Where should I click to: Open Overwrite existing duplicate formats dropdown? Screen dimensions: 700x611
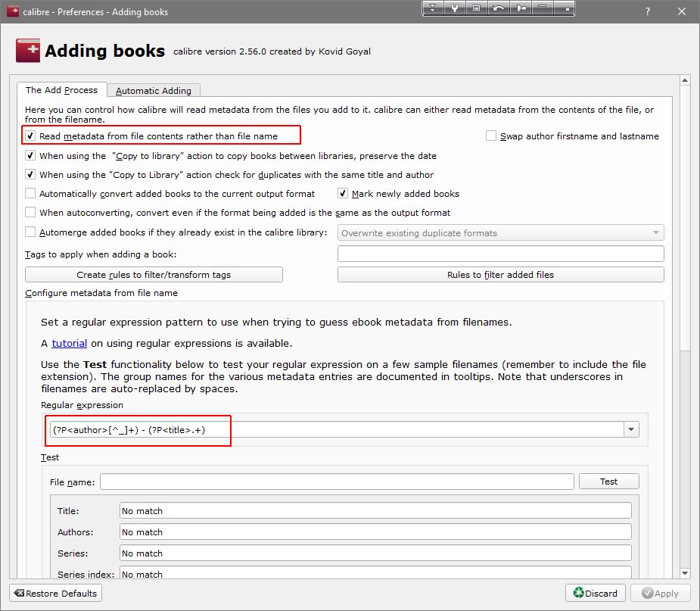pos(500,232)
